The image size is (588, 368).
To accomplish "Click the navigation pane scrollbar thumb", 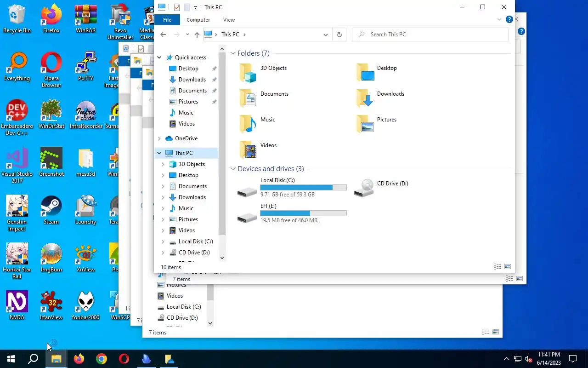I will tap(222, 144).
